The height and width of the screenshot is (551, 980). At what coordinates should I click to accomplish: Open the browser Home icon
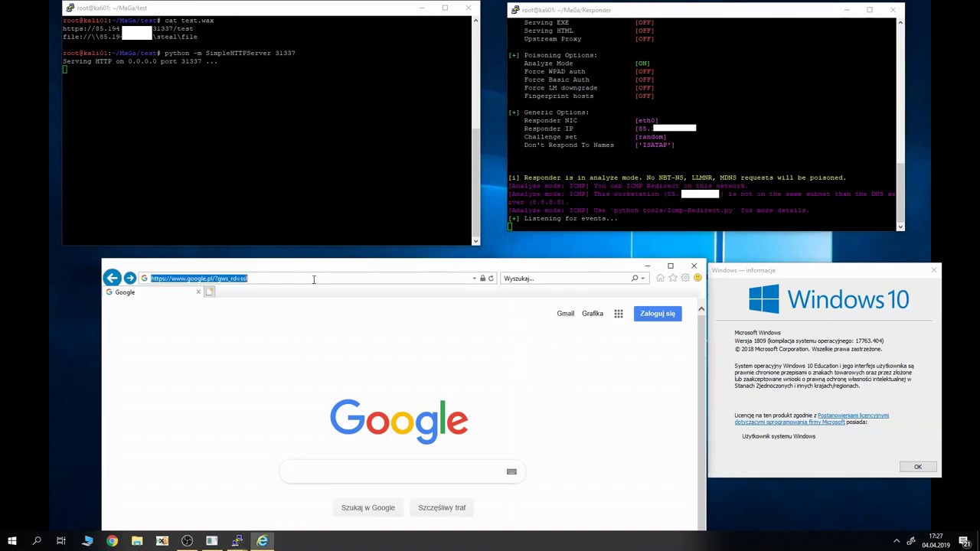pyautogui.click(x=660, y=279)
